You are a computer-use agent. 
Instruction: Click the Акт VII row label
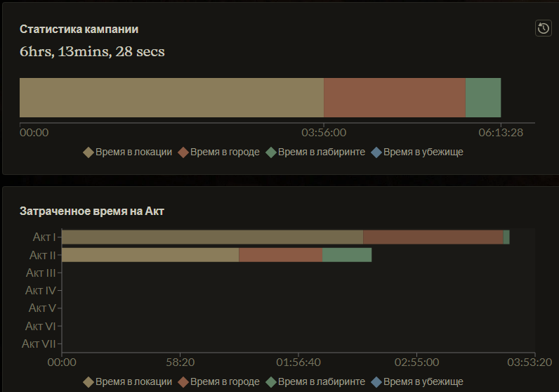click(39, 344)
